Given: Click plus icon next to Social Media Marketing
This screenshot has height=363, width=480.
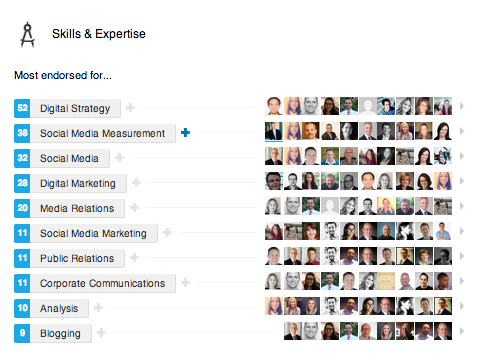Looking at the screenshot, I should tap(167, 233).
